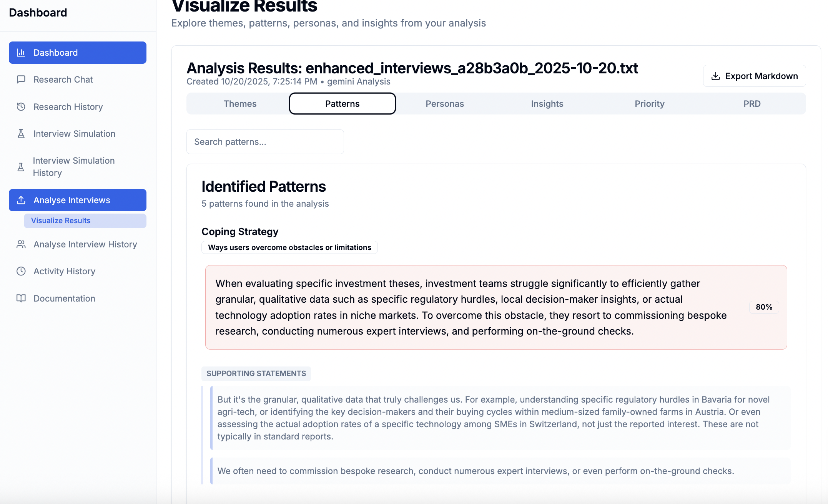This screenshot has height=504, width=828.
Task: Switch to the Insights tab
Action: pyautogui.click(x=547, y=103)
